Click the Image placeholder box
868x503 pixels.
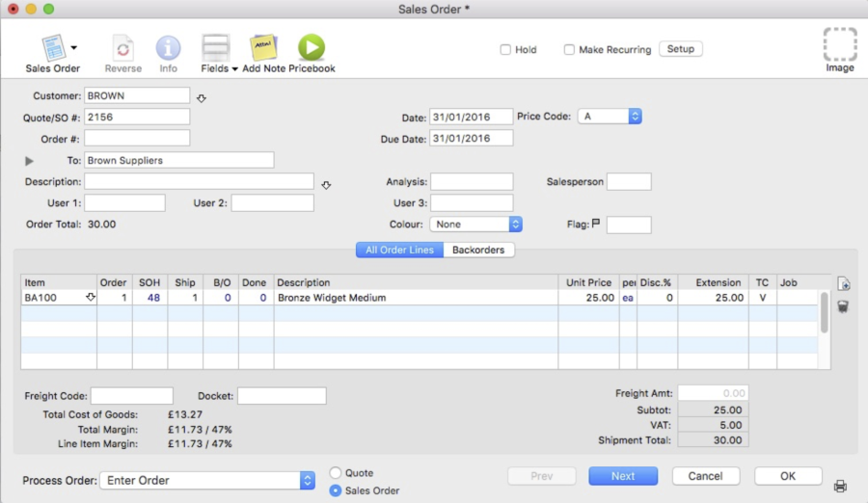pyautogui.click(x=839, y=44)
